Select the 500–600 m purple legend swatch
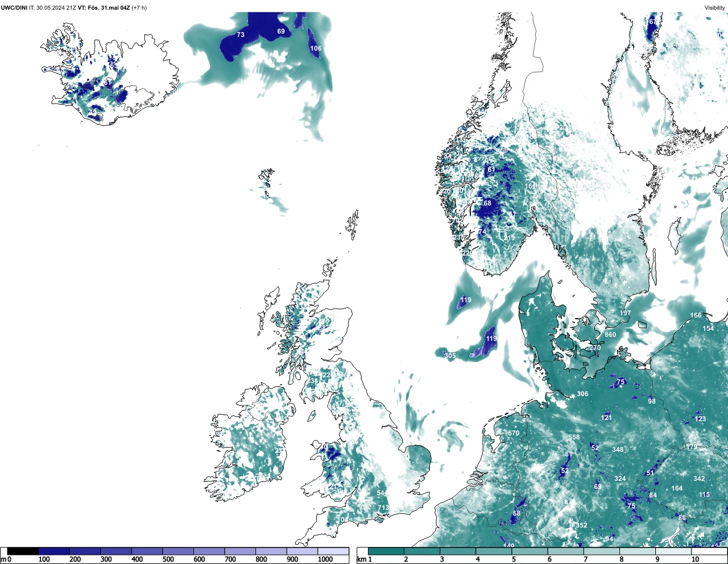Screen dimensions: 728x564 pyautogui.click(x=178, y=551)
